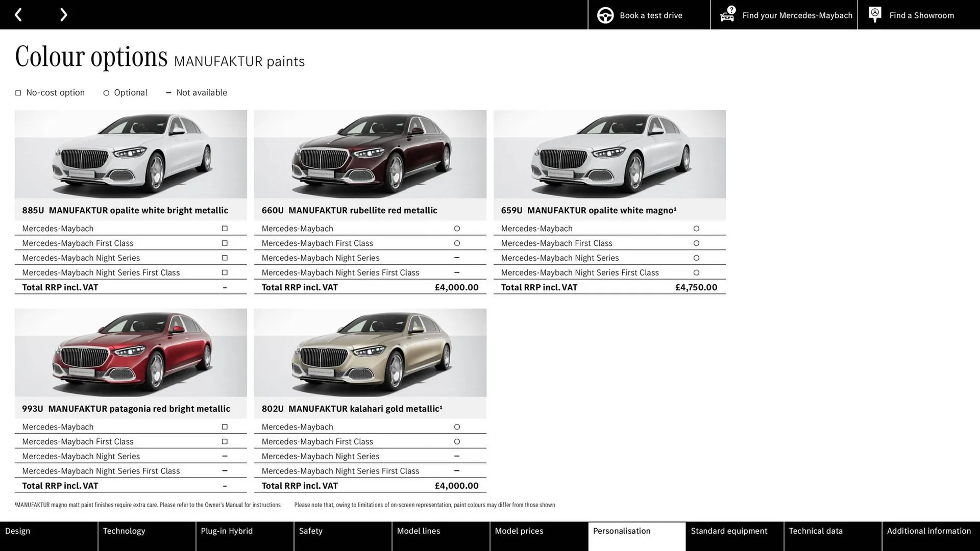The image size is (980, 551).
Task: Click the showroom location pin icon
Action: tap(874, 14)
